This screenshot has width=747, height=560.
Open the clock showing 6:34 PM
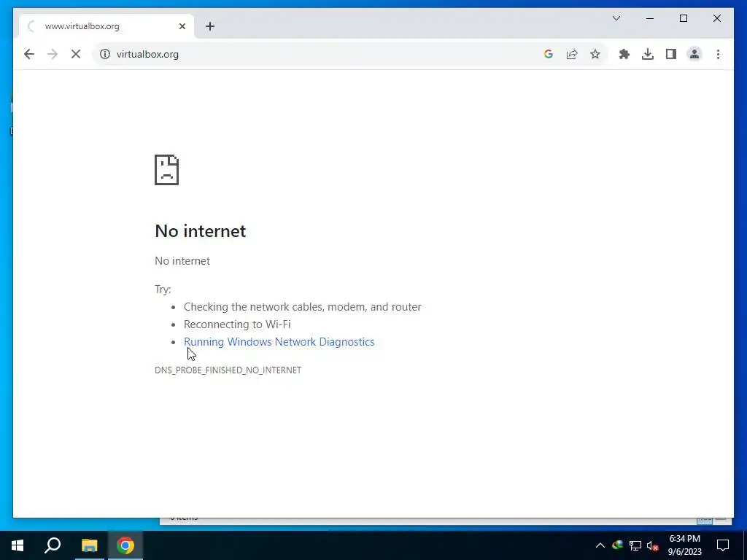[x=684, y=545]
